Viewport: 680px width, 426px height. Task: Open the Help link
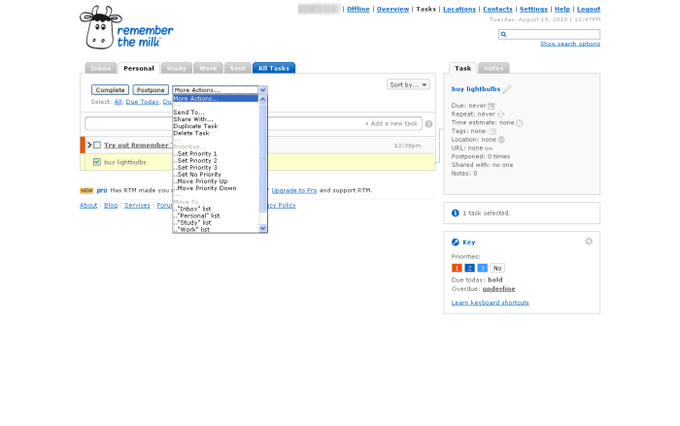pos(562,9)
